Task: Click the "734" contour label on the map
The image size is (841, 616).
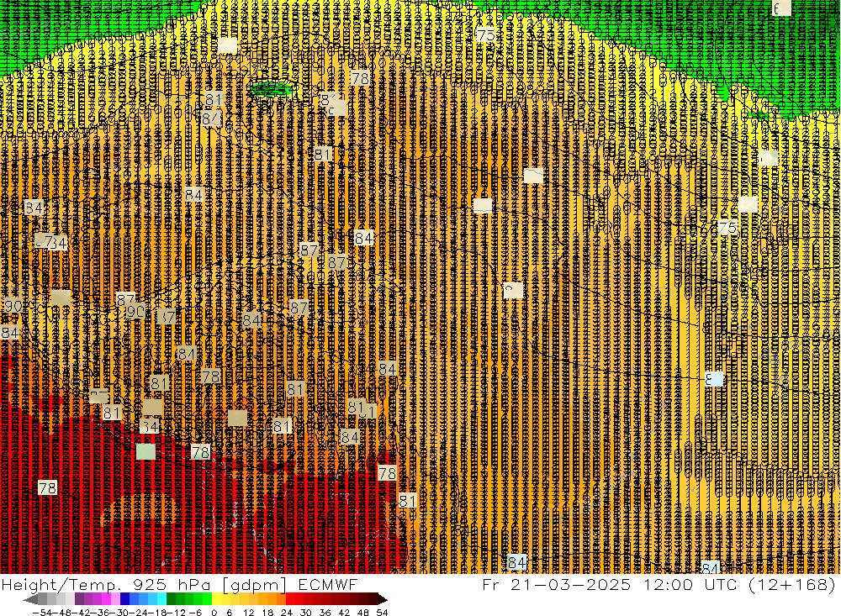Action: coord(51,242)
